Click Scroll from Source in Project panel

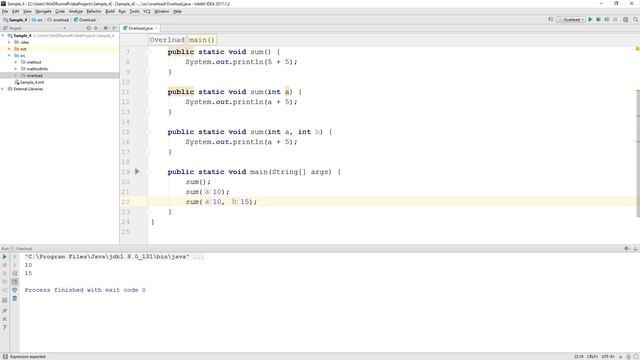coord(89,28)
